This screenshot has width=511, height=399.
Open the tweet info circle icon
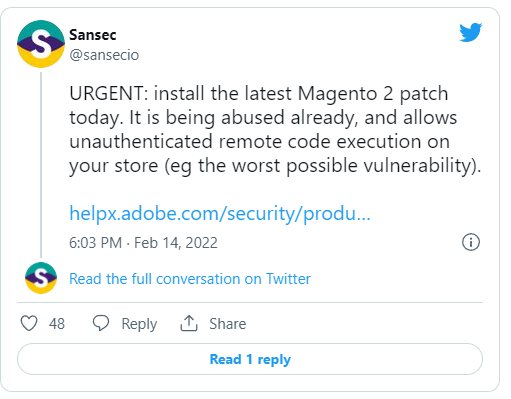pos(471,242)
